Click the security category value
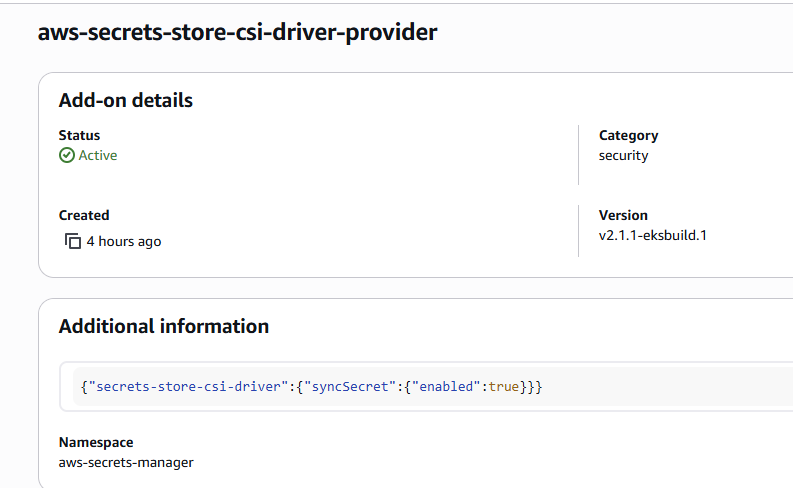Viewport: 793px width, 488px height. click(623, 155)
